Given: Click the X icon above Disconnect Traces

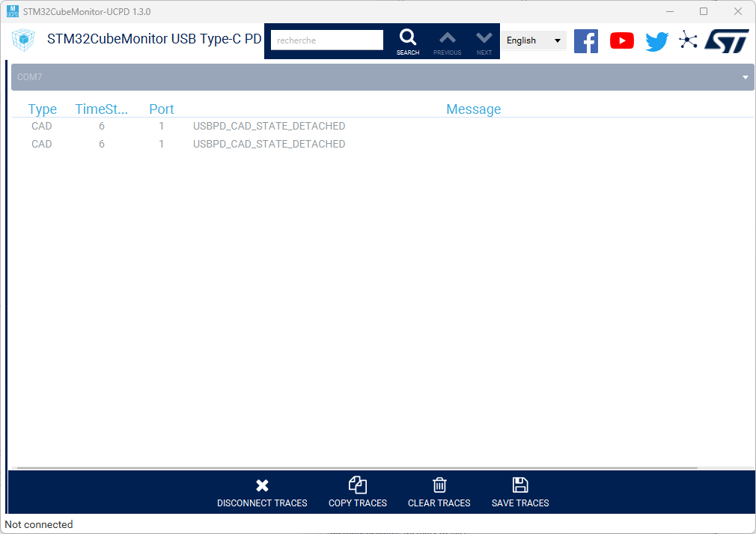Looking at the screenshot, I should 262,485.
